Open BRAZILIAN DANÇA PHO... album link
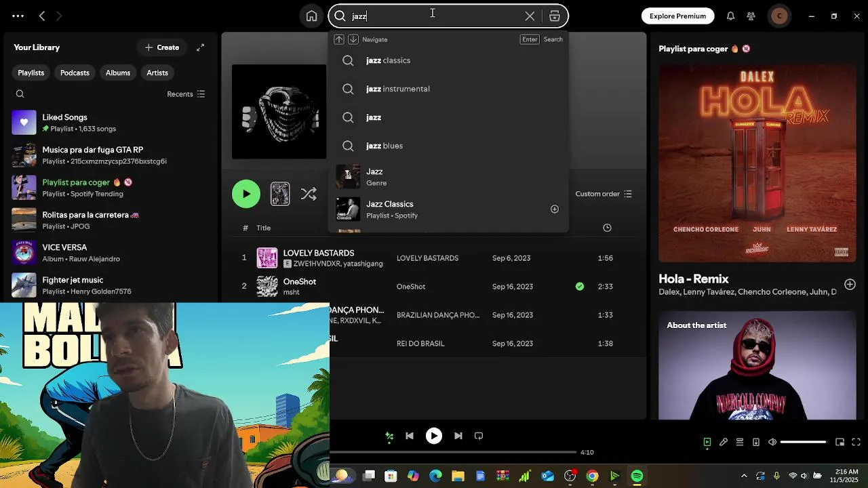The height and width of the screenshot is (488, 868). pyautogui.click(x=438, y=315)
